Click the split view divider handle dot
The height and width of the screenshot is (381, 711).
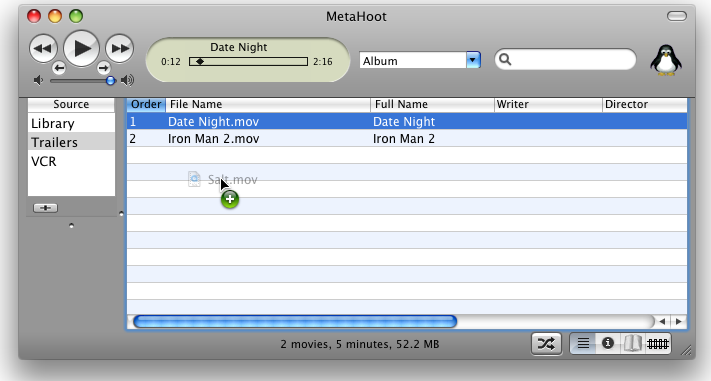[x=121, y=213]
